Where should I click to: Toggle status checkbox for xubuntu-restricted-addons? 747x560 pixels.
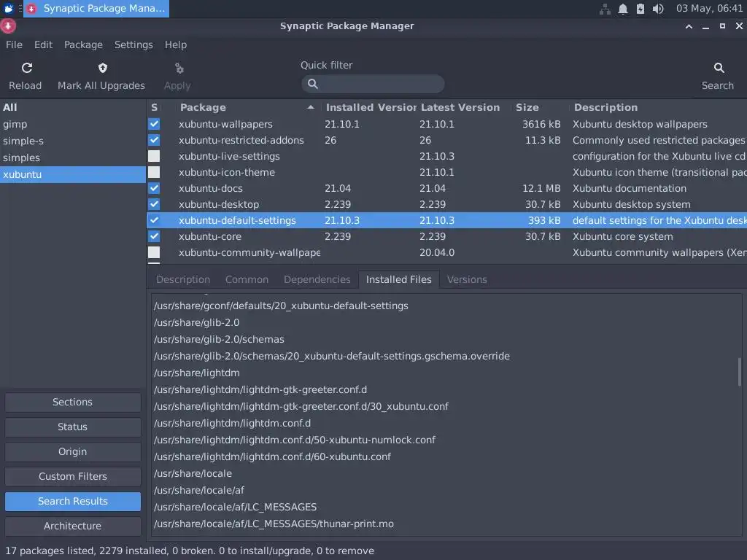pos(154,140)
